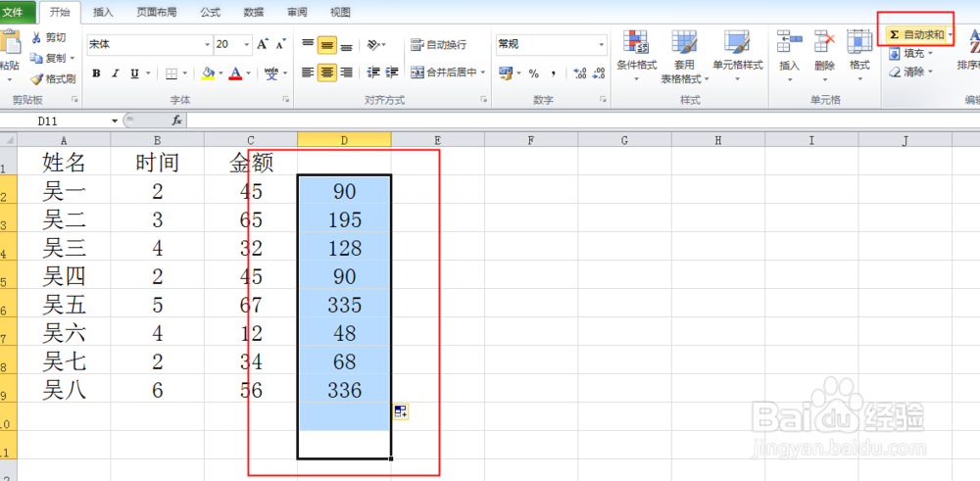Open Conditional Formatting (条件格式)
Screen dimensions: 980x481
pos(637,56)
